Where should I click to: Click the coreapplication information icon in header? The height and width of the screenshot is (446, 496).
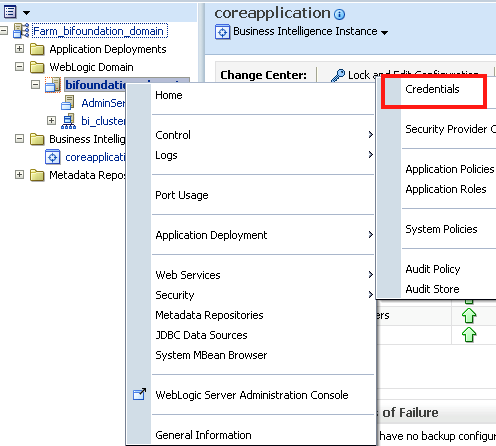(339, 14)
